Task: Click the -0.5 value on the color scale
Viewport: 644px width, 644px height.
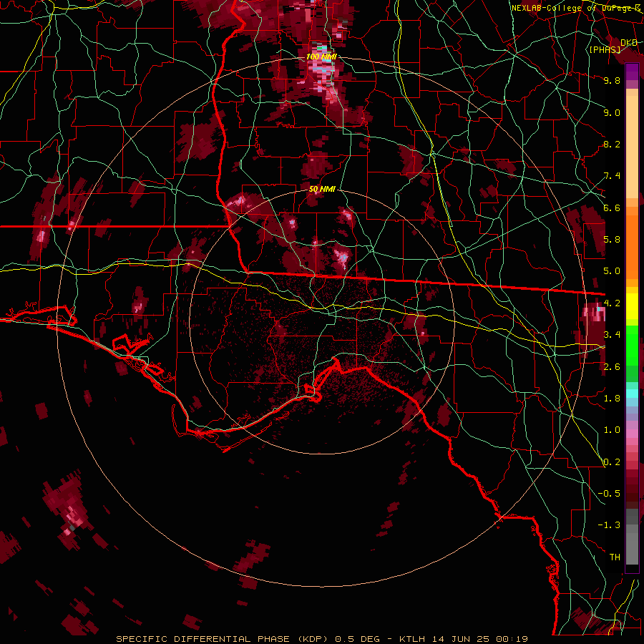Action: [x=609, y=493]
